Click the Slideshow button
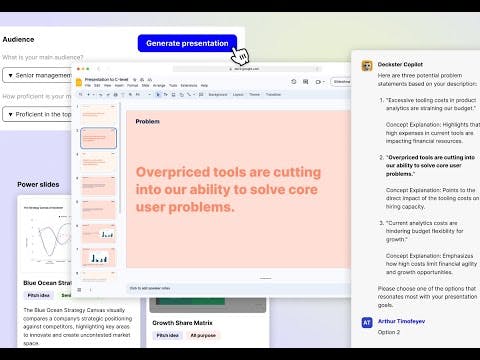This screenshot has height=360, width=480. coord(341,82)
